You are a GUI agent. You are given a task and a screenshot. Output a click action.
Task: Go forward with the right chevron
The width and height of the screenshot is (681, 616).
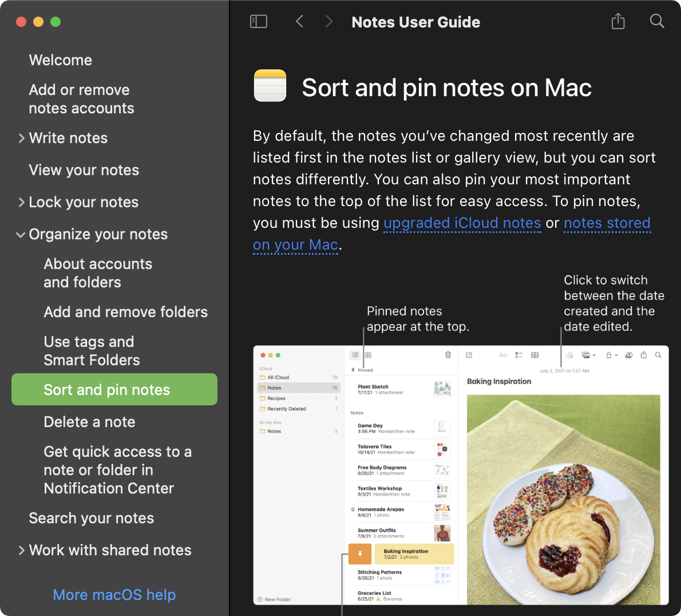click(329, 21)
